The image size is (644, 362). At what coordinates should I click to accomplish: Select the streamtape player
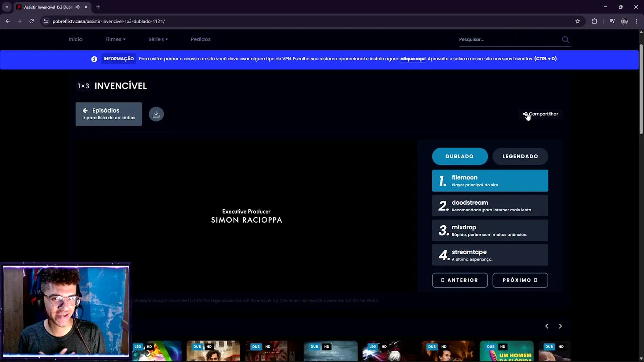click(490, 255)
